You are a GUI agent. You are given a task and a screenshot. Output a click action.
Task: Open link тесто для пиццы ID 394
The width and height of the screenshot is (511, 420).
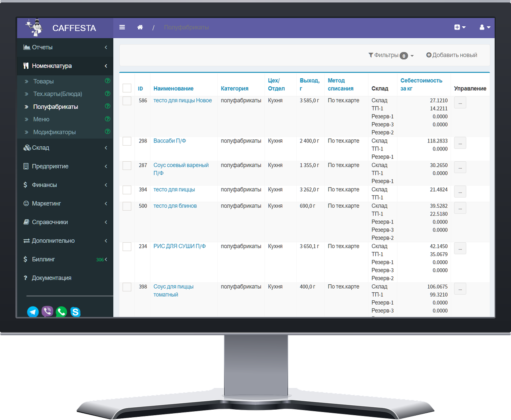[x=174, y=190]
